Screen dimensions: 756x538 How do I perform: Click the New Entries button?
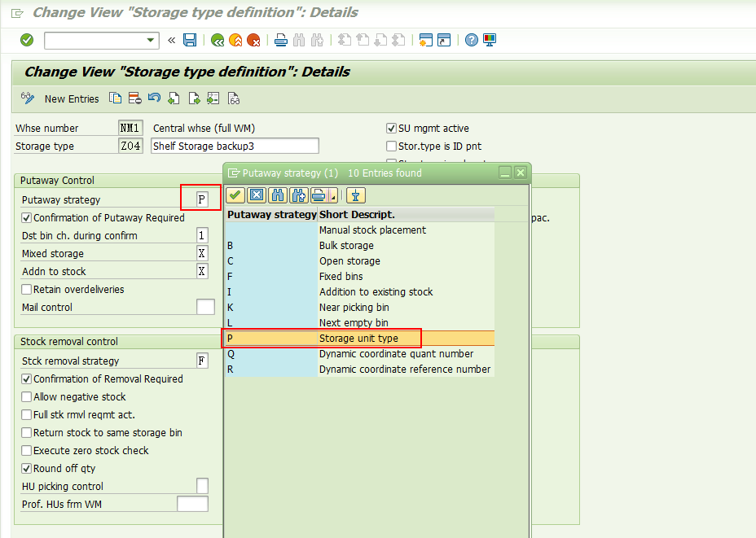pos(72,98)
